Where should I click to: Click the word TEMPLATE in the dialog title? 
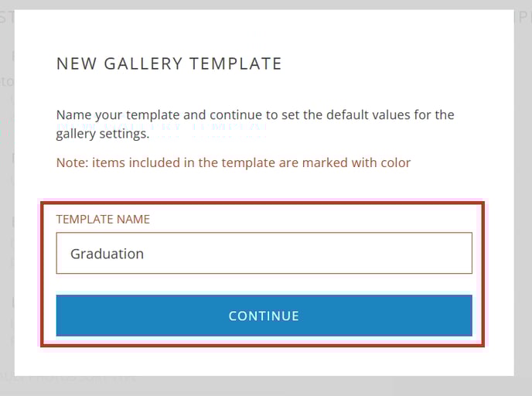[236, 63]
